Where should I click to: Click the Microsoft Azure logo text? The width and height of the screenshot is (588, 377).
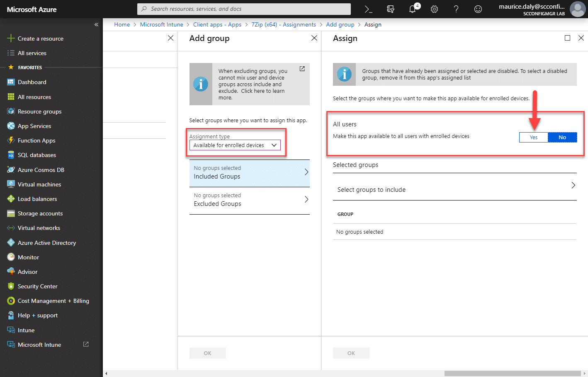(x=32, y=9)
